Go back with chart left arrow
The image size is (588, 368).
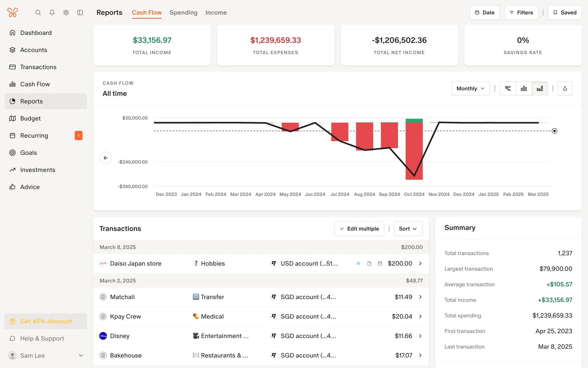point(106,158)
